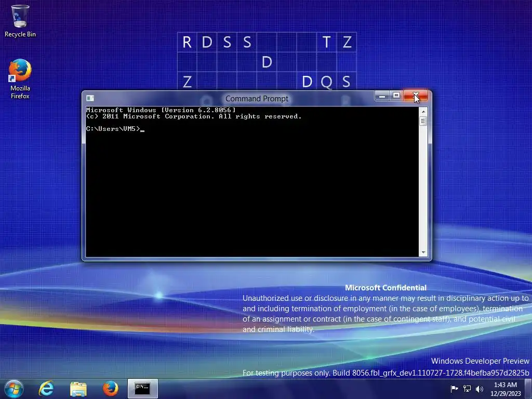Image resolution: width=532 pixels, height=399 pixels.
Task: Open the volume speaker icon
Action: point(479,389)
